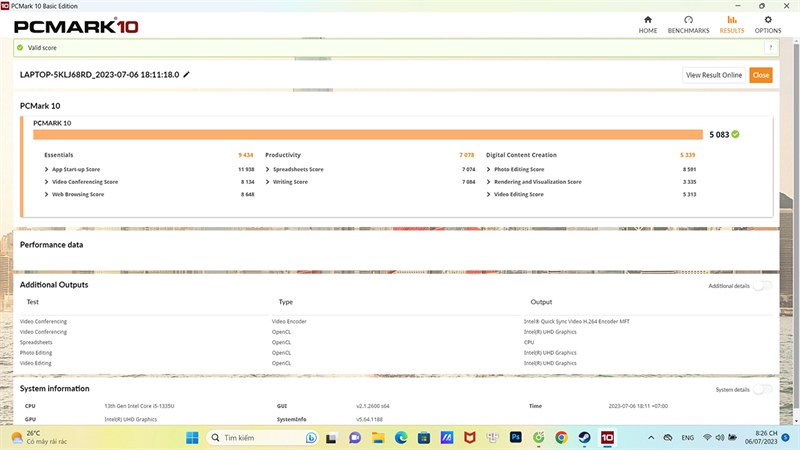Open the Benchmarks gauge icon
800x450 pixels.
[688, 20]
